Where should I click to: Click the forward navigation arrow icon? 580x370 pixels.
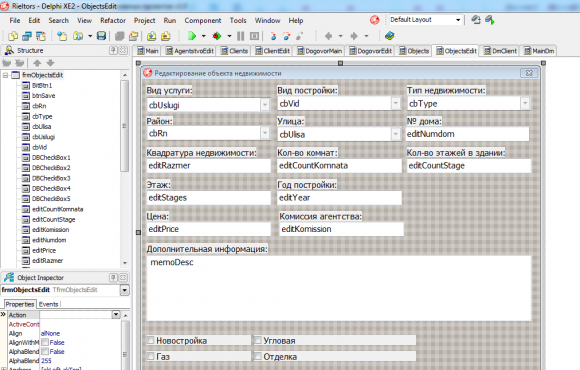tap(354, 36)
